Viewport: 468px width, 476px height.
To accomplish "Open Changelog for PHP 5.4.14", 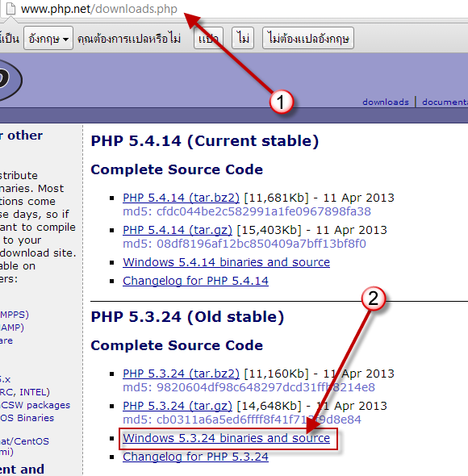I will [x=195, y=281].
